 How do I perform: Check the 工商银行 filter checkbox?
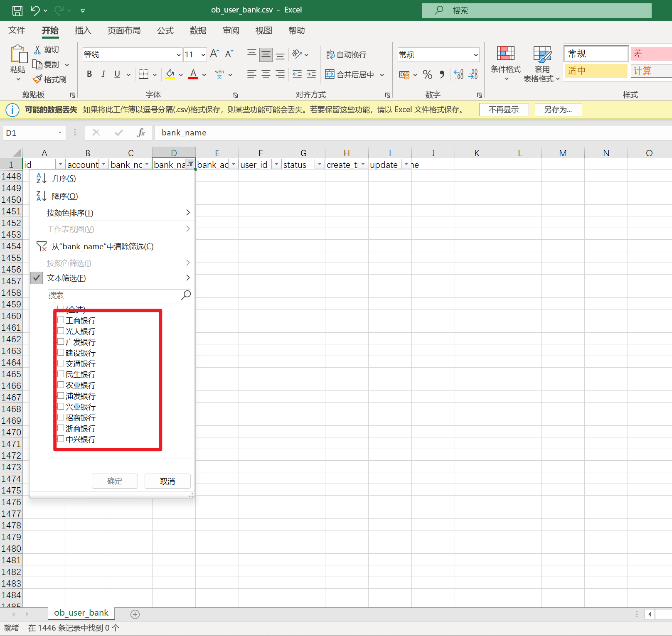click(x=61, y=320)
